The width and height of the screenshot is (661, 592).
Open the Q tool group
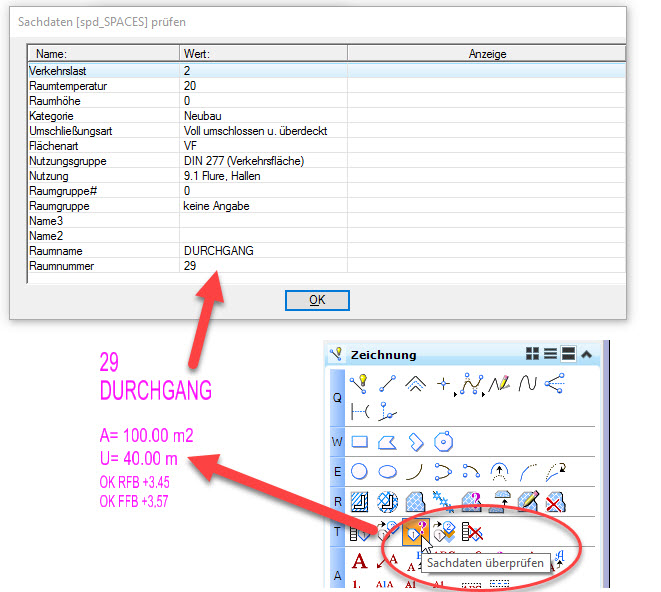click(337, 398)
